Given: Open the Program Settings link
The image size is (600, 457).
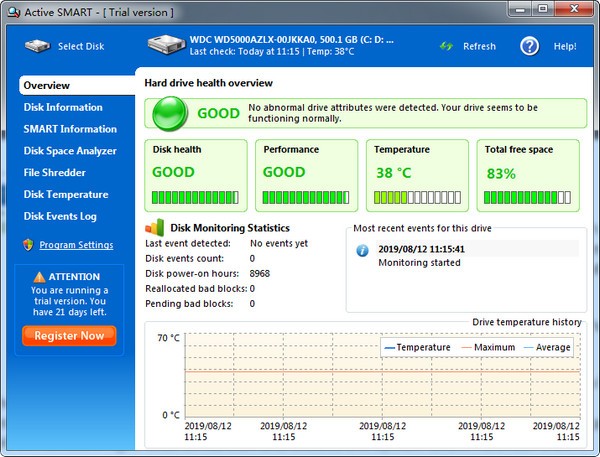Looking at the screenshot, I should point(76,245).
